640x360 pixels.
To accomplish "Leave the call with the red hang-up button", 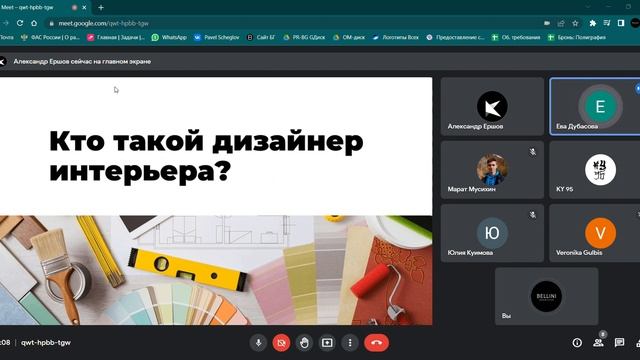I will click(x=376, y=342).
